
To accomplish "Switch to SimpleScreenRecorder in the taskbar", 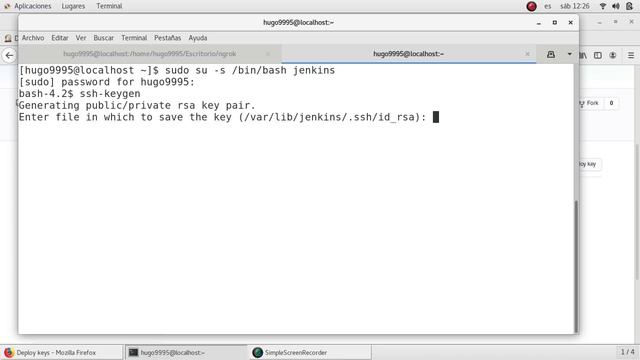I will point(310,353).
